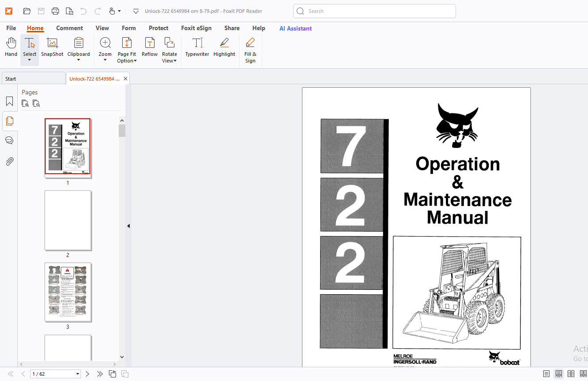Go to next page arrow
Screen dimensions: 588x381
pyautogui.click(x=87, y=374)
